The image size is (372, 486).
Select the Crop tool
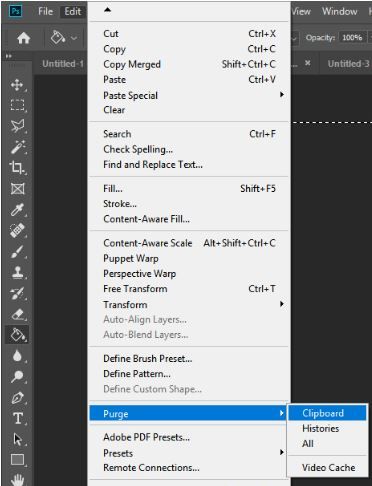click(x=17, y=167)
